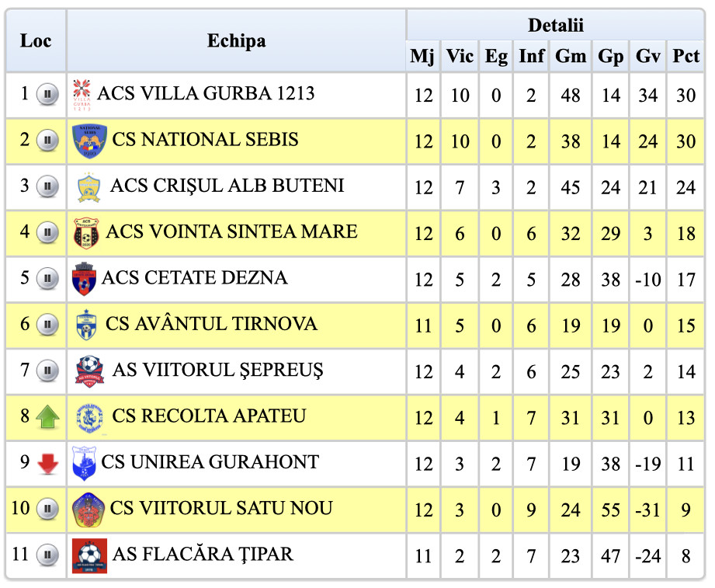This screenshot has height=588, width=715.
Task: Click the Detalii header cell
Action: (x=555, y=26)
